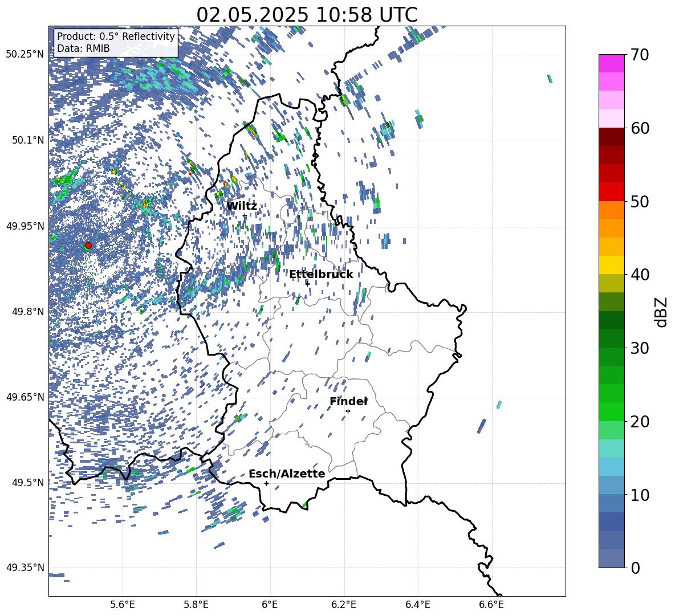The width and height of the screenshot is (675, 616).
Task: Click the cyan colorbar band between 10 and 20
Action: 611,448
